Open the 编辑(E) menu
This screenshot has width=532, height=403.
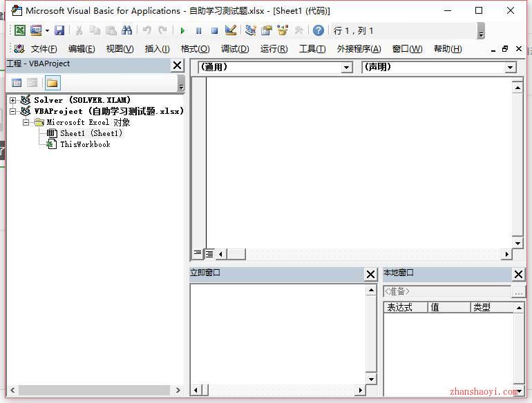(82, 49)
